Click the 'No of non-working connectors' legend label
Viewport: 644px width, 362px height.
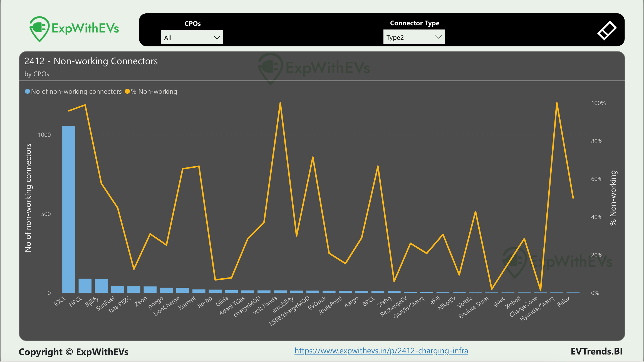(x=76, y=91)
